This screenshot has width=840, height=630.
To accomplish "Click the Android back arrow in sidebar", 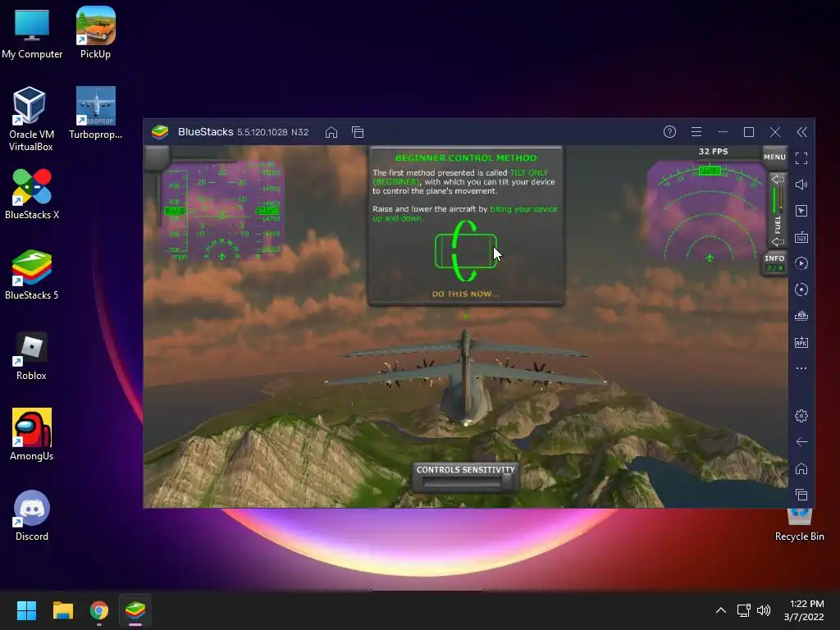I will tap(801, 442).
